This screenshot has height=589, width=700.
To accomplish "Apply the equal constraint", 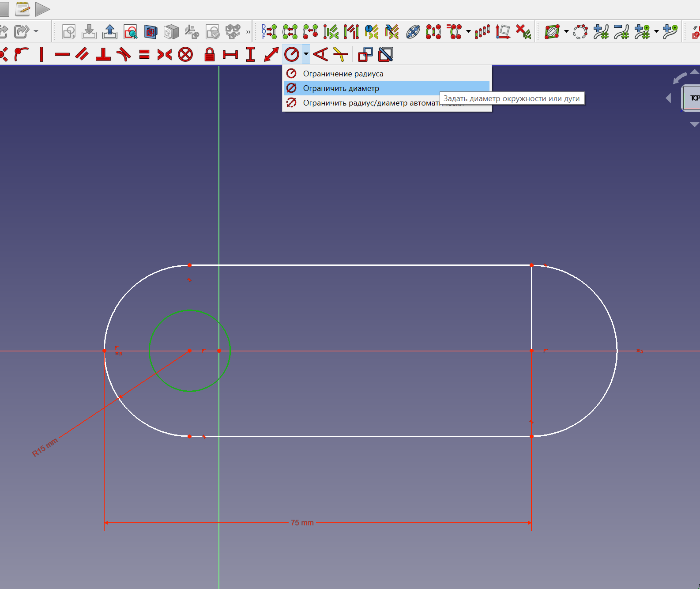I will pos(144,54).
